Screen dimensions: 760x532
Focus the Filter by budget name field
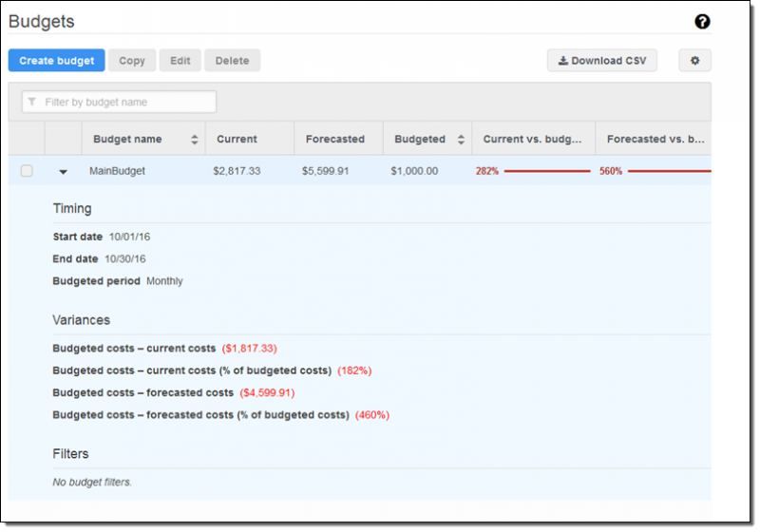point(120,102)
